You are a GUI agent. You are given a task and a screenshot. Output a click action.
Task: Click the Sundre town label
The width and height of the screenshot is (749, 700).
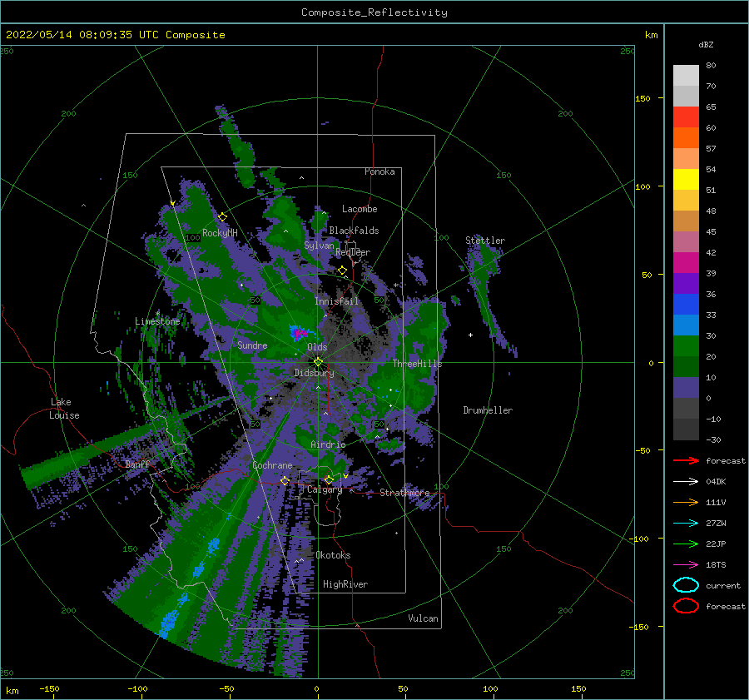point(252,345)
